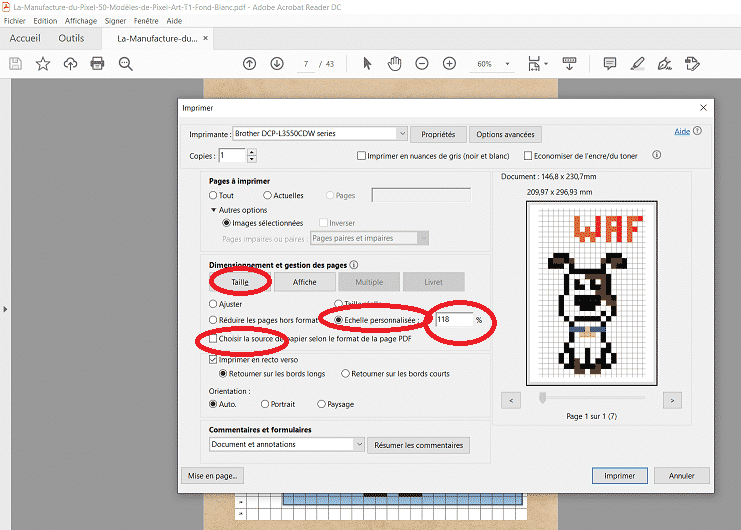Screen dimensions: 741x530
Task: Increase copies with up stepper arrow
Action: (252, 152)
